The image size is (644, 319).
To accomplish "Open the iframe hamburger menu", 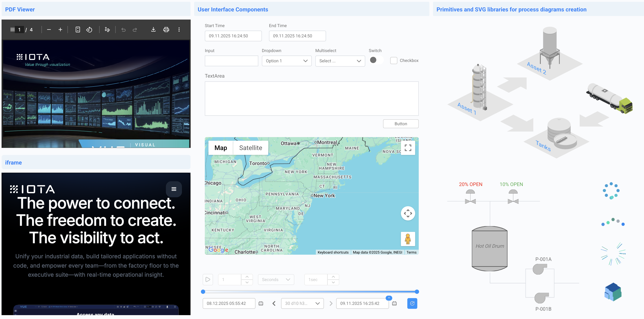I will 174,189.
